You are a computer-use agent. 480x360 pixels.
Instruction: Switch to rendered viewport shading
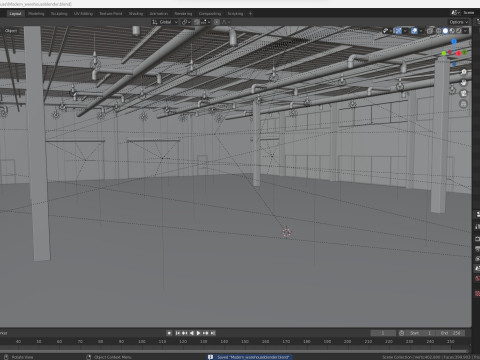[x=459, y=31]
